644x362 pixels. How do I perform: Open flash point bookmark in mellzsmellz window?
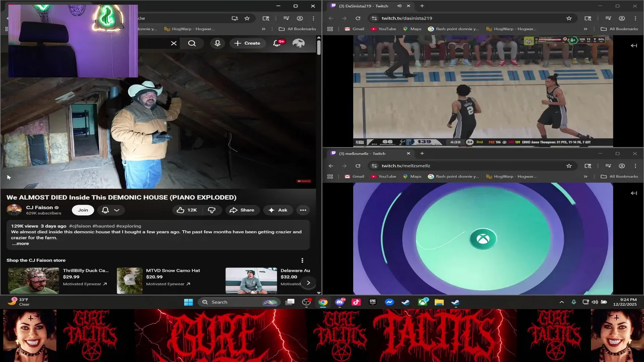[x=453, y=176]
